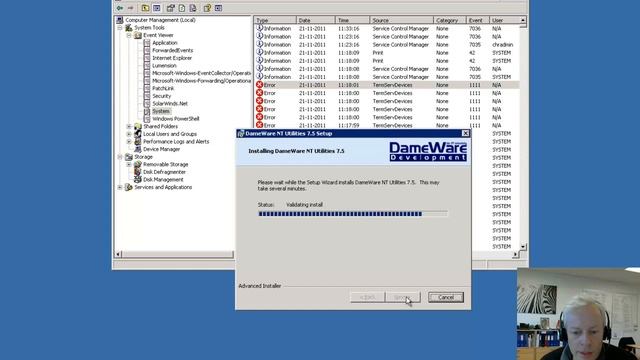
Task: Expand the Local Users and Groups node
Action: (129, 134)
